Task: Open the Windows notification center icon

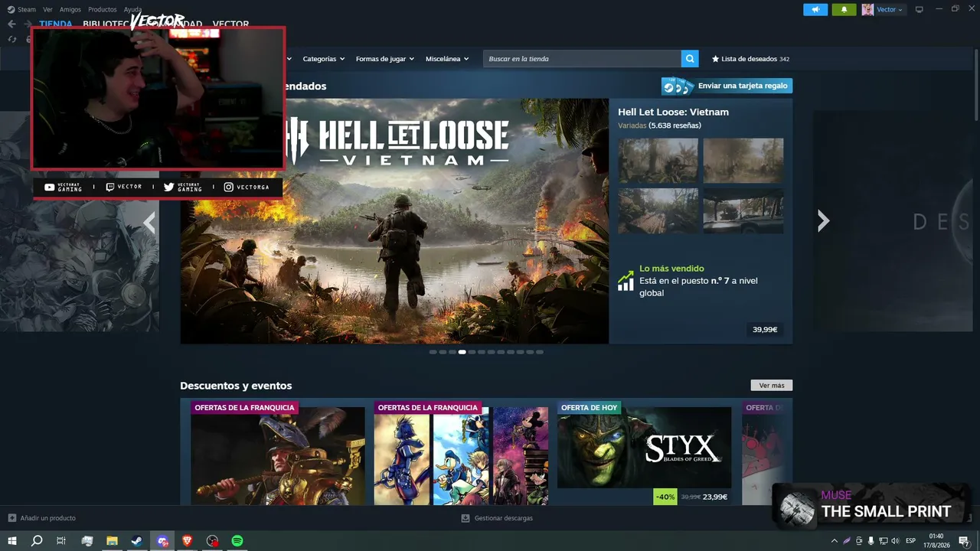Action: (964, 541)
